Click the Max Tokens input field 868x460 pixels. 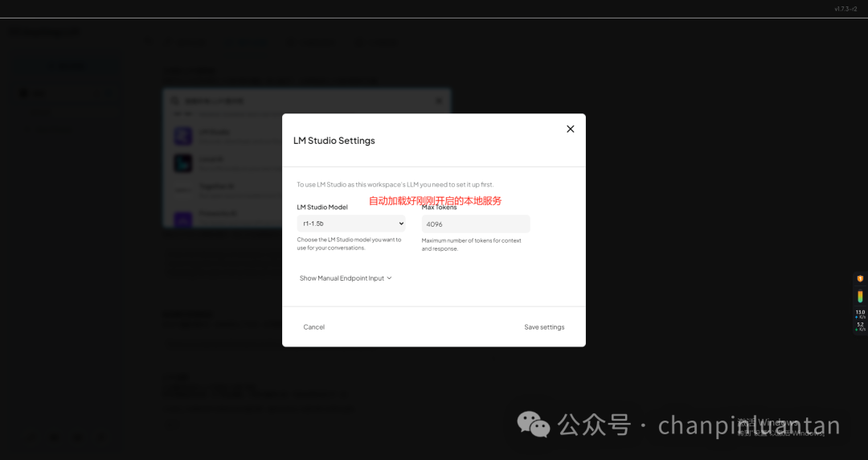(x=476, y=224)
